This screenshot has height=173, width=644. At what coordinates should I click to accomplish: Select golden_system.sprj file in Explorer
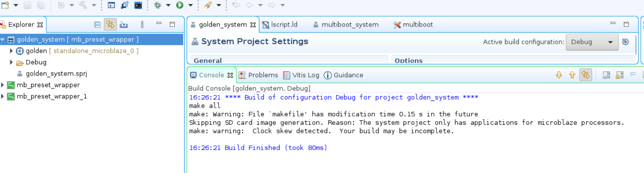(56, 74)
